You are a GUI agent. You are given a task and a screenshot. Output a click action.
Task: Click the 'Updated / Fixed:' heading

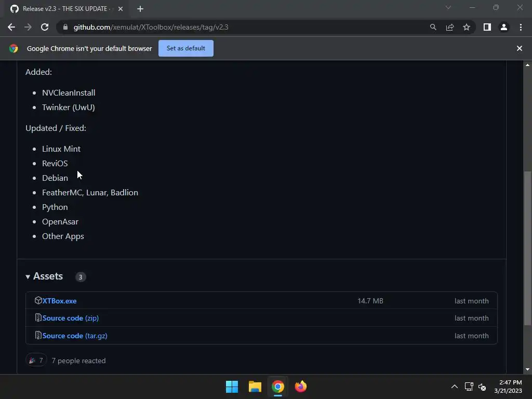pyautogui.click(x=56, y=128)
